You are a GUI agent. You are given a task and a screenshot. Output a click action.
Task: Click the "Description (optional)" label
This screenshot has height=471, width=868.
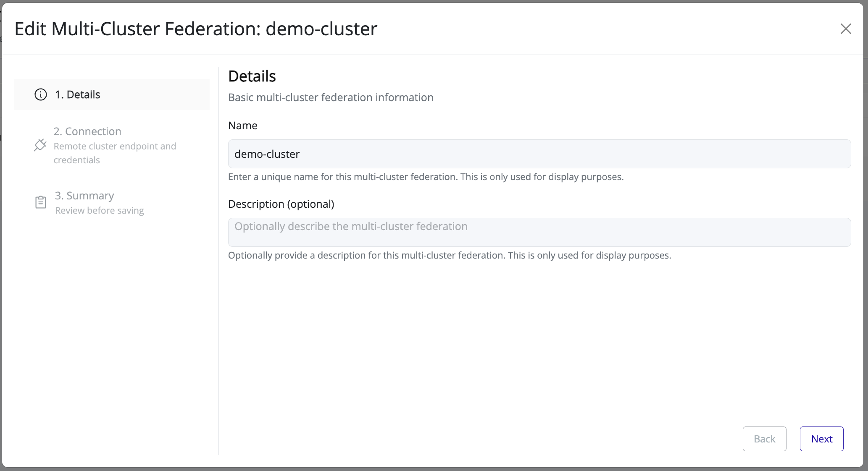[x=281, y=204]
